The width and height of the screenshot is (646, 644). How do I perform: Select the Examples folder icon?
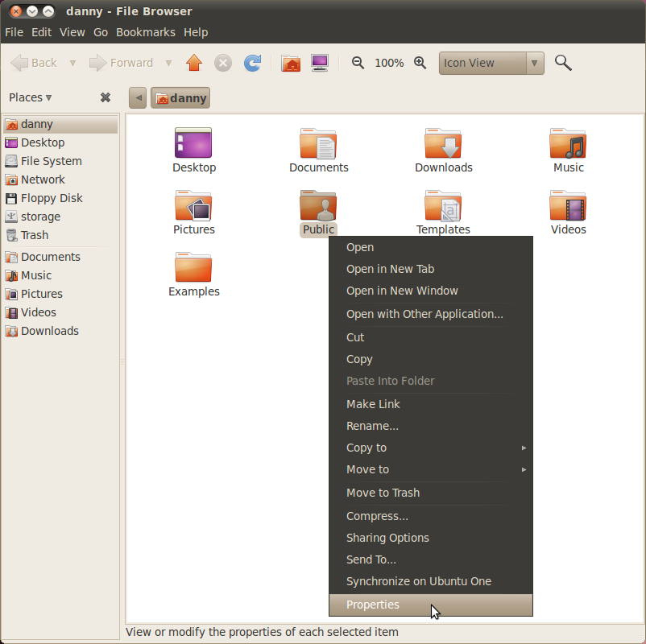point(193,267)
